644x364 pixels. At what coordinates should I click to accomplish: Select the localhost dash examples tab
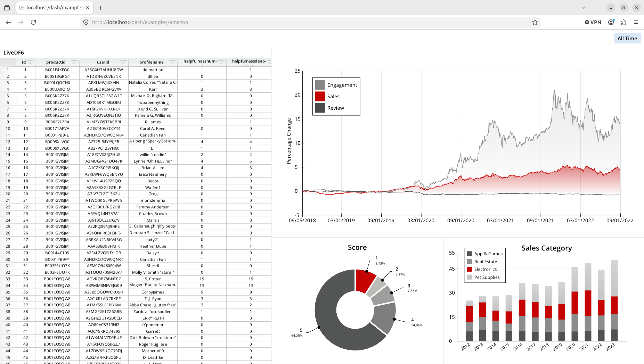tap(54, 8)
